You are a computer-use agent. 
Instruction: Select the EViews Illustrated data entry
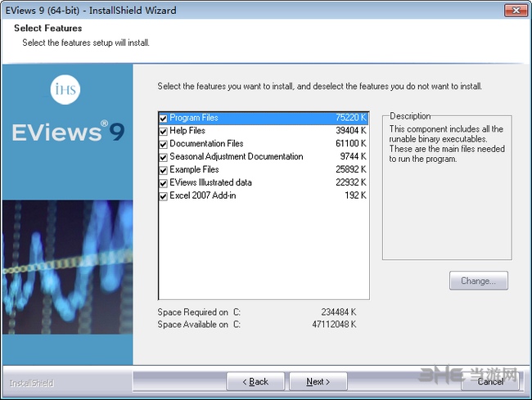(x=210, y=182)
